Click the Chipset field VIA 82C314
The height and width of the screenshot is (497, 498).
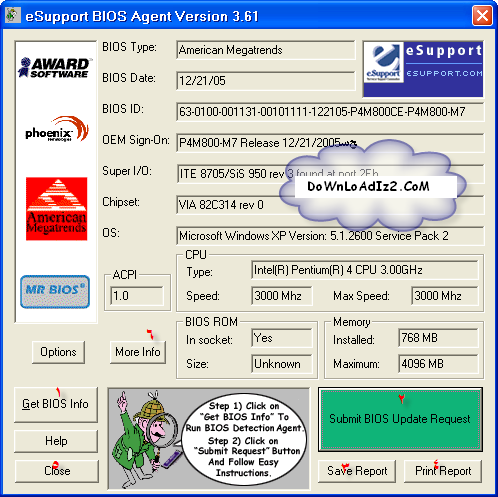(x=330, y=205)
